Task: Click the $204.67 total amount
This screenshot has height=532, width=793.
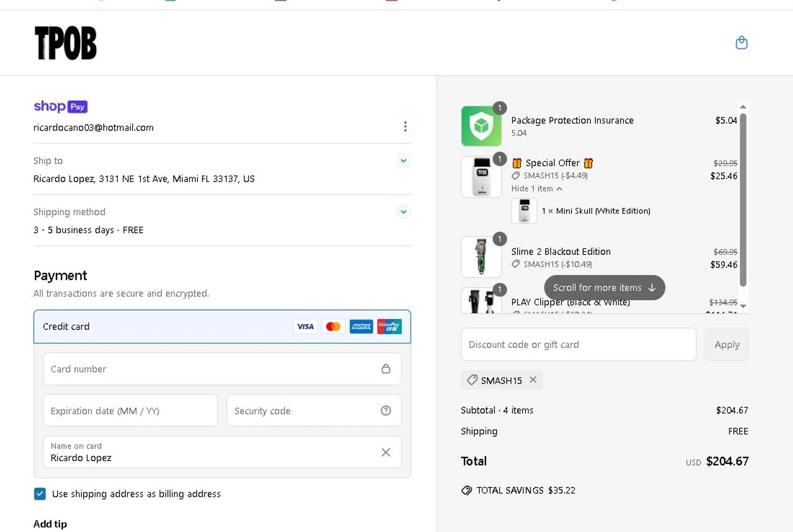Action: point(727,461)
